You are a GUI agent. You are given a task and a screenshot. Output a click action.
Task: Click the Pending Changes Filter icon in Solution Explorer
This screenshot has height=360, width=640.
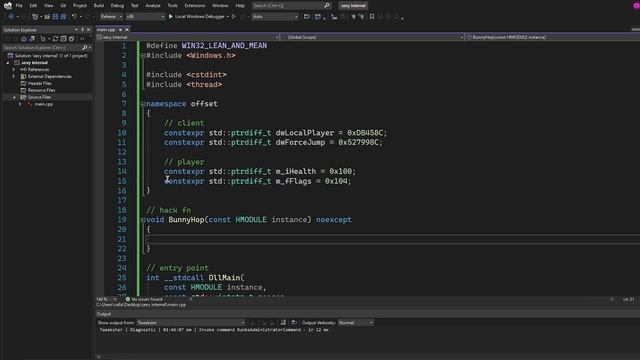43,39
